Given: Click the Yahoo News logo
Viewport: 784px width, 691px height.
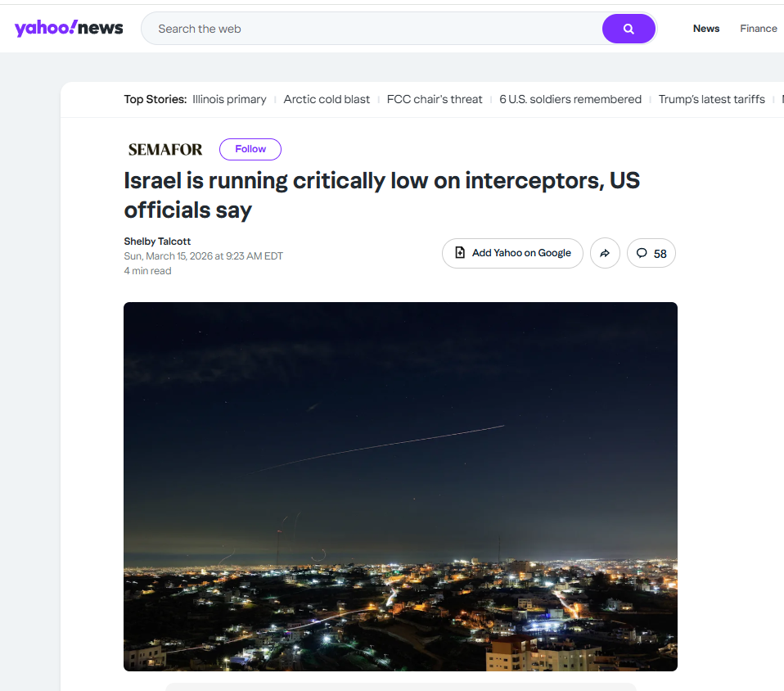Looking at the screenshot, I should [69, 29].
